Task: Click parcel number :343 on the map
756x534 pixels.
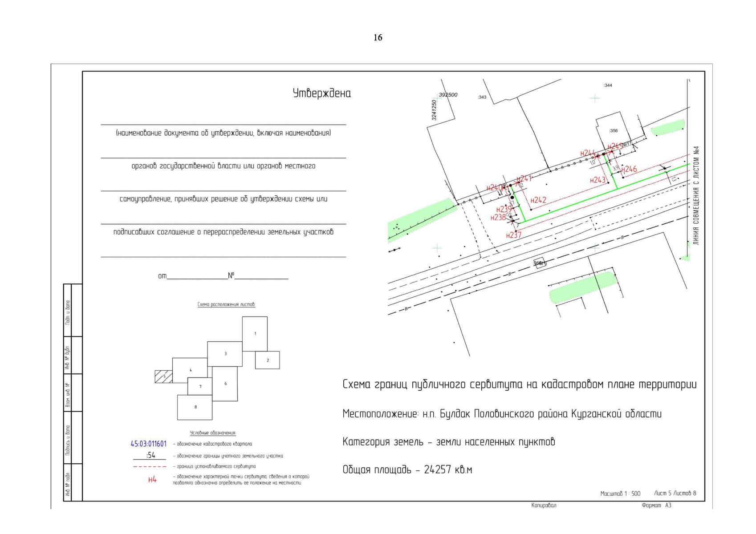Action: pyautogui.click(x=482, y=97)
